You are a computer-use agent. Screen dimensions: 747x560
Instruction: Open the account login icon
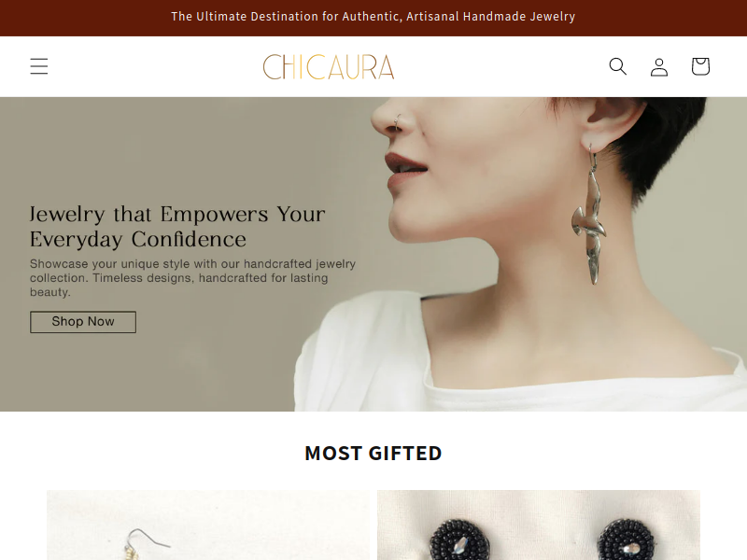659,66
